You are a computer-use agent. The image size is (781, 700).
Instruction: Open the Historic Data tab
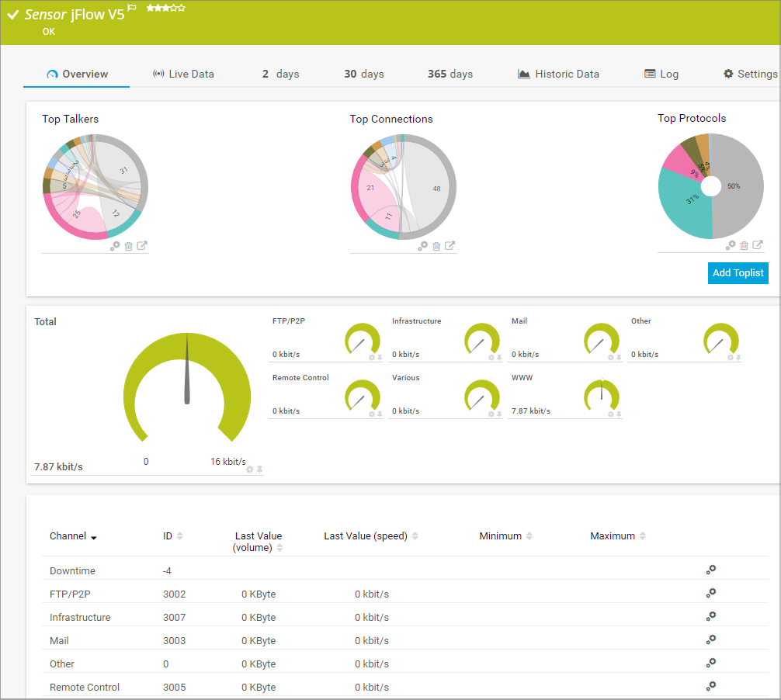(558, 74)
